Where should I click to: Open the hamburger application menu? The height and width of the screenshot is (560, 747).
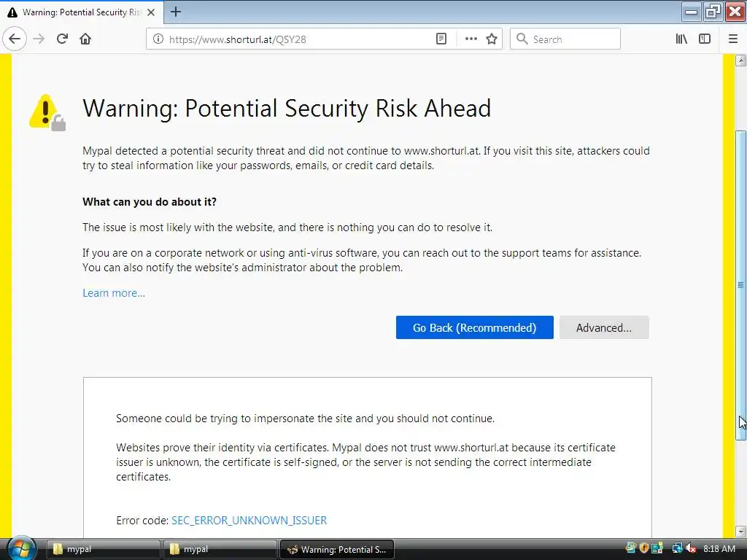[x=733, y=39]
